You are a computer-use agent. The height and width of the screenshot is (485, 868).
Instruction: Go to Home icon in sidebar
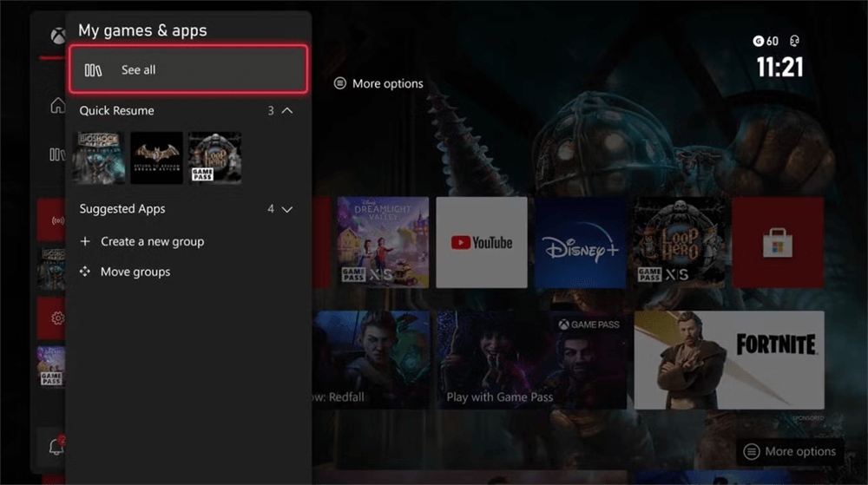[x=57, y=105]
